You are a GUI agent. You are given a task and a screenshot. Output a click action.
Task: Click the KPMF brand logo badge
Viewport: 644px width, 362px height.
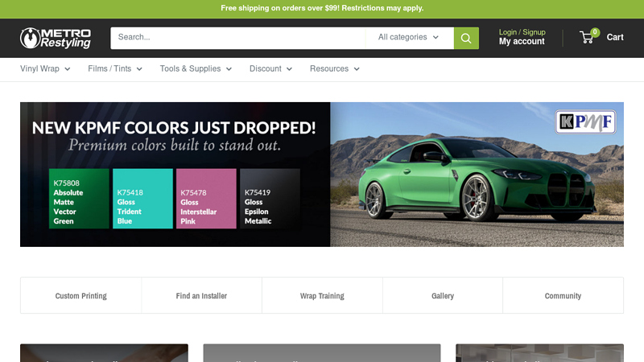[x=585, y=122]
